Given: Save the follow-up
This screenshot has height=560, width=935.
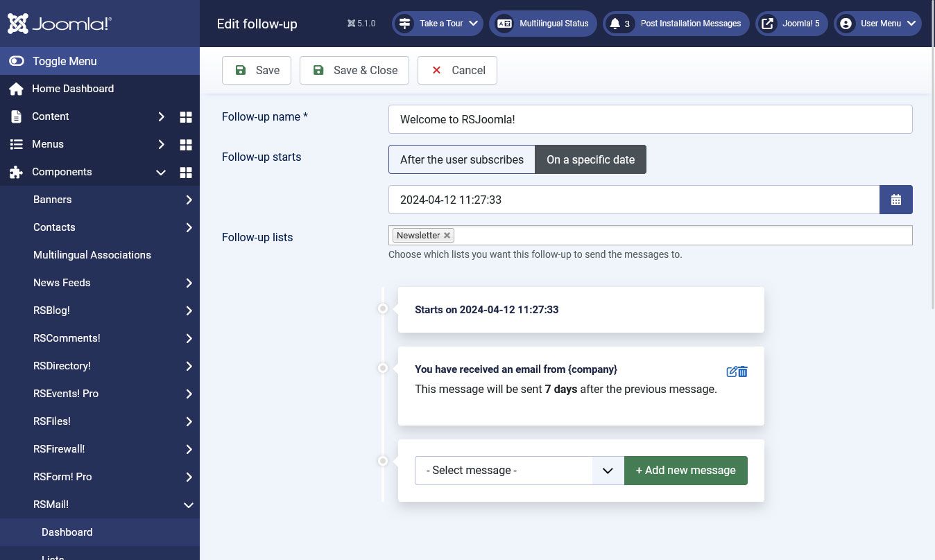Looking at the screenshot, I should coord(257,70).
